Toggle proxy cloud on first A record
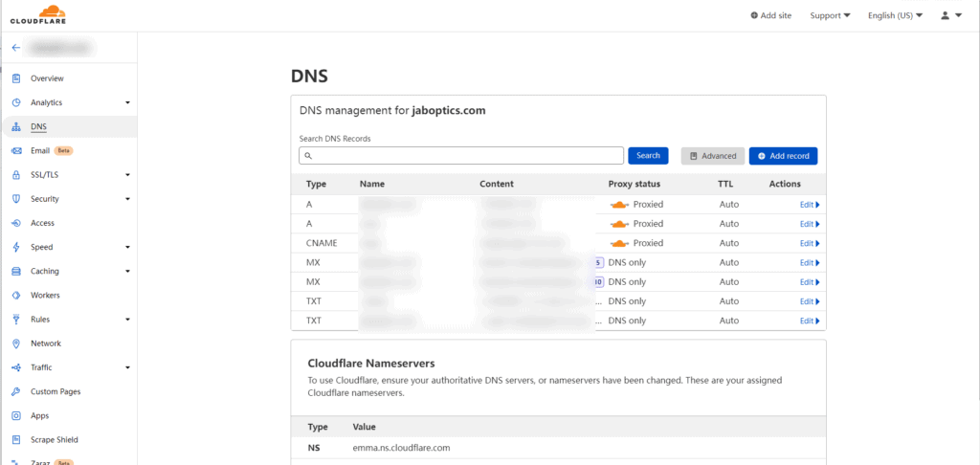This screenshot has width=980, height=465. click(x=619, y=205)
